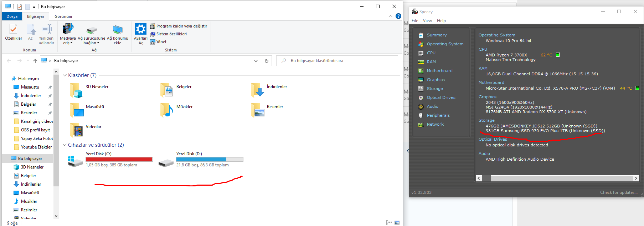The height and width of the screenshot is (226, 644).
Task: Open Motherboard section in Speccy sidebar
Action: 439,71
